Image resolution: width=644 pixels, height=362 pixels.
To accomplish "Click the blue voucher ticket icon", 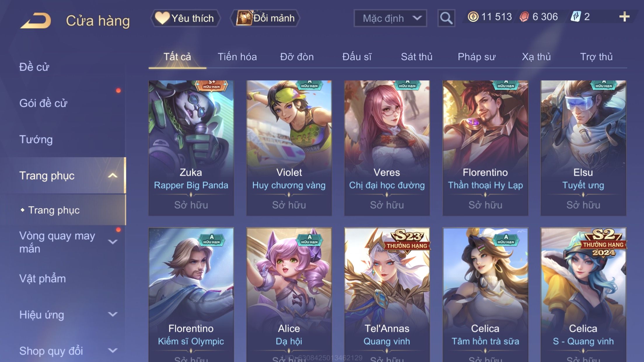I will click(x=576, y=17).
